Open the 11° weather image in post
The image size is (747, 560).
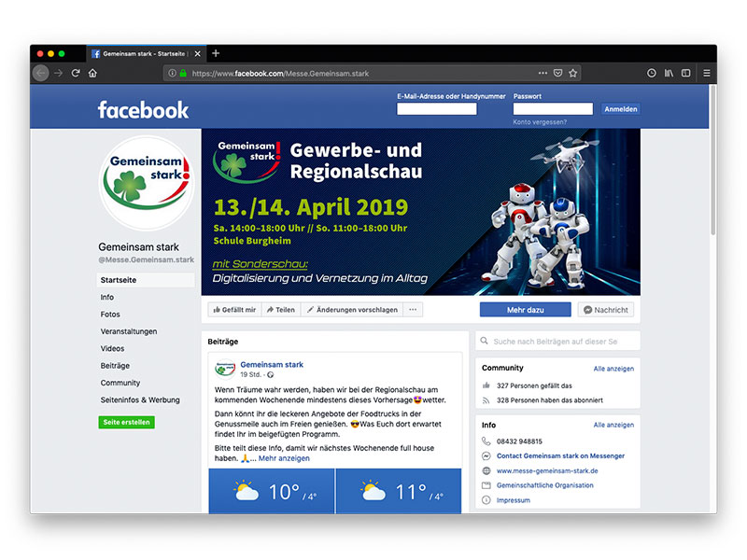point(399,492)
